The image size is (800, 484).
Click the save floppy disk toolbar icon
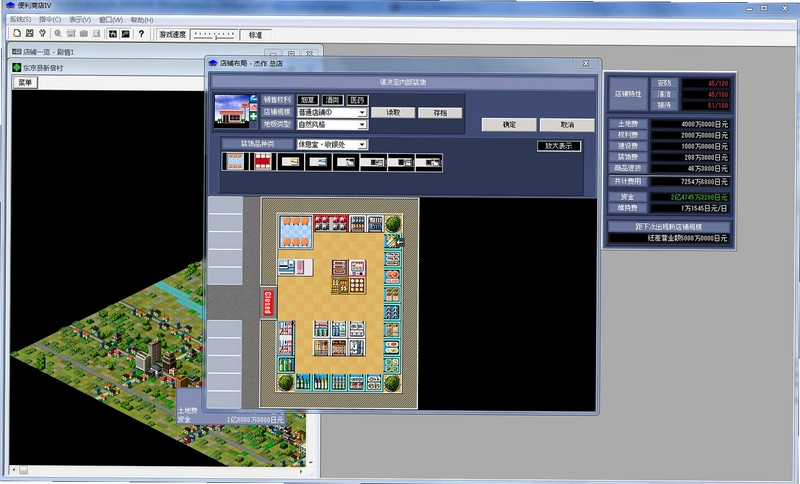point(30,34)
